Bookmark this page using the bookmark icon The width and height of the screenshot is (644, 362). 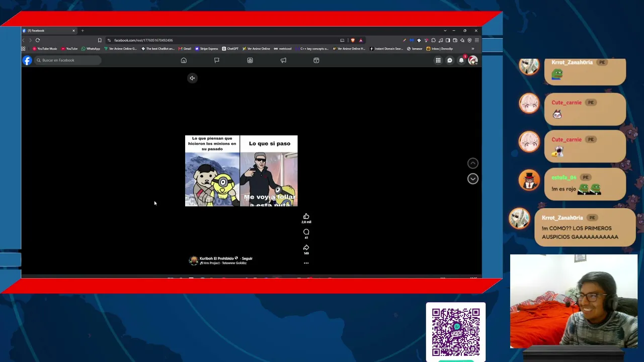[x=100, y=40]
